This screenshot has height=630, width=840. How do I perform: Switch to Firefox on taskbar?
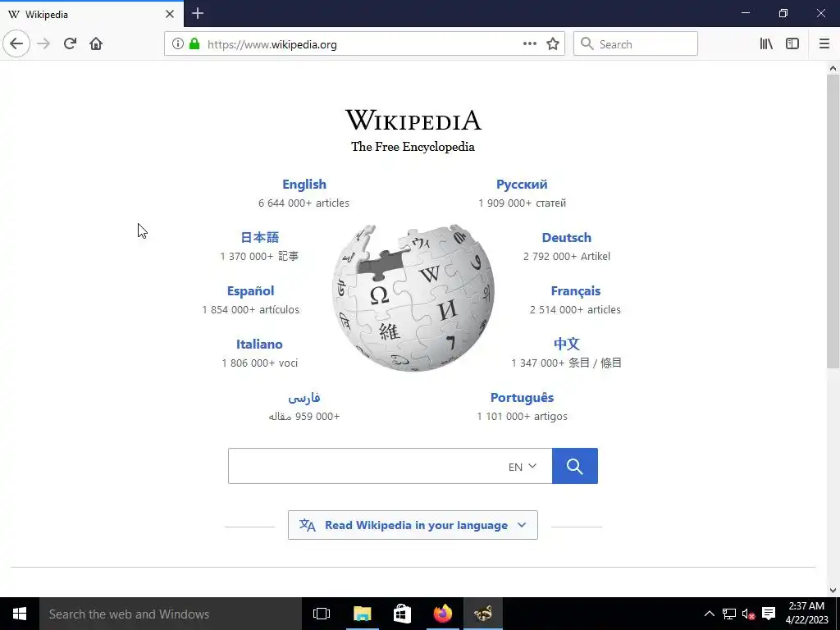coord(442,614)
